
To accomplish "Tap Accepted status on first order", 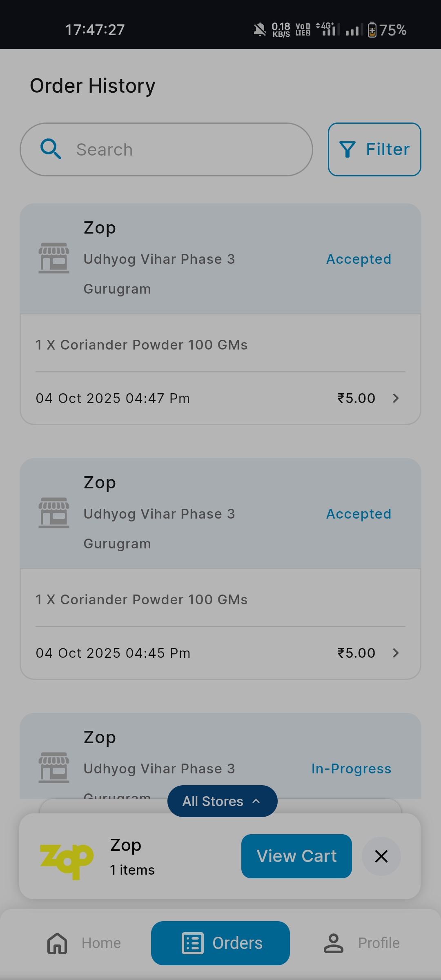I will click(x=359, y=259).
